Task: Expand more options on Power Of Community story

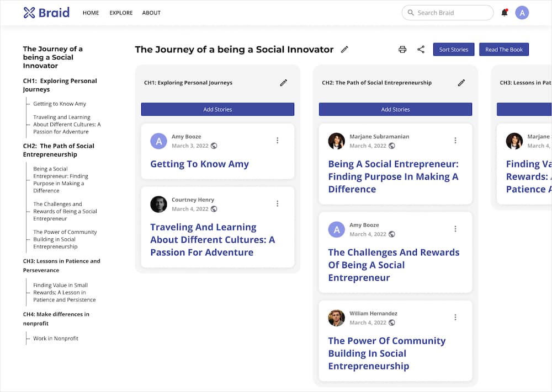Action: (455, 317)
